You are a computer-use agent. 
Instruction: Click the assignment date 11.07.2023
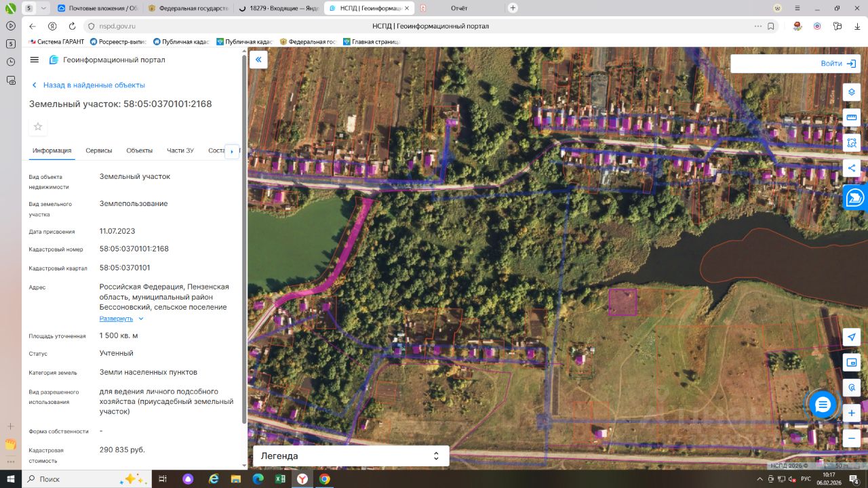point(117,231)
